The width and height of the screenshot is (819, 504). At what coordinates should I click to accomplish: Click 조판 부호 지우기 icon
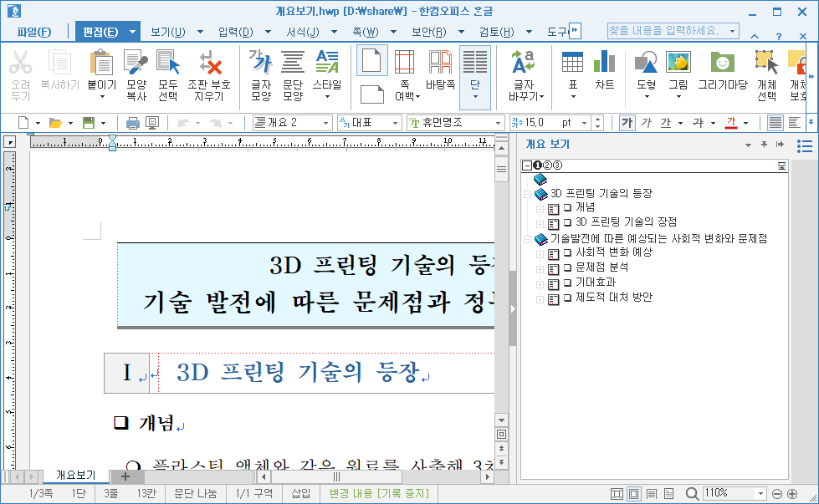pos(209,63)
